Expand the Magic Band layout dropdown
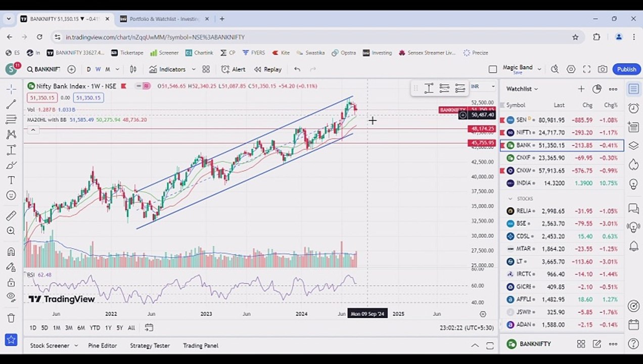This screenshot has width=643, height=364. (539, 69)
